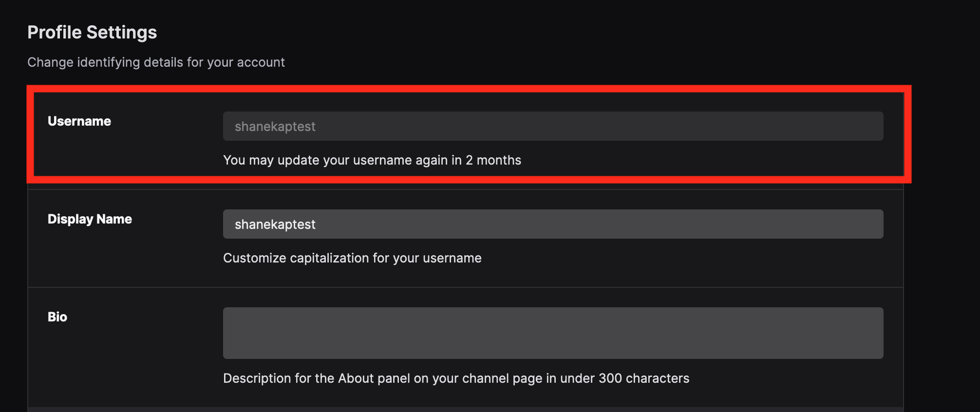Screen dimensions: 980x412
Task: Click the "Customize capitalization for your username" hint
Action: 352,258
